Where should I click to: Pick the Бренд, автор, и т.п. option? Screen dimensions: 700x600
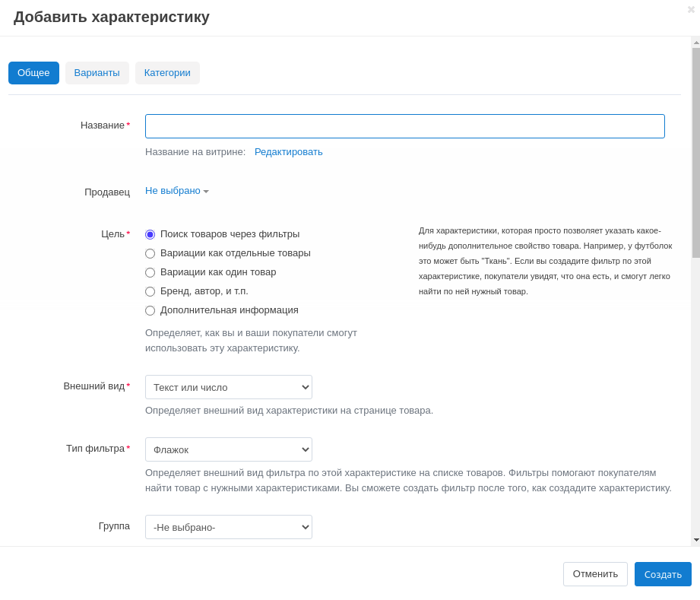point(150,291)
